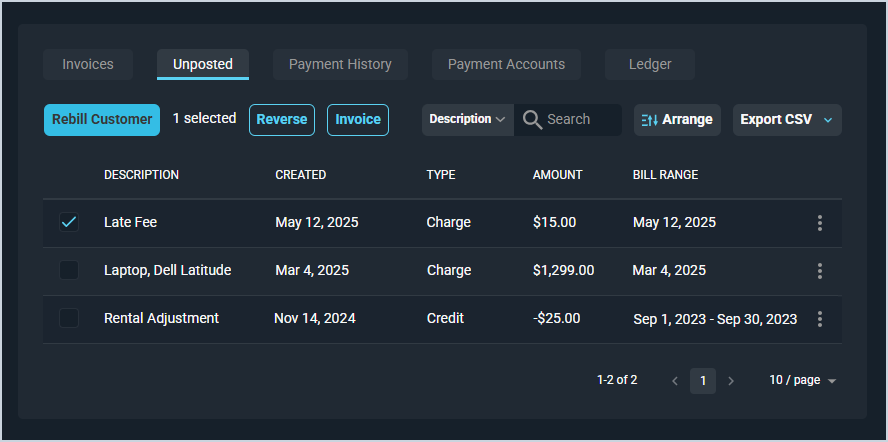The image size is (888, 442).
Task: Switch to the Invoices tab
Action: coord(88,65)
